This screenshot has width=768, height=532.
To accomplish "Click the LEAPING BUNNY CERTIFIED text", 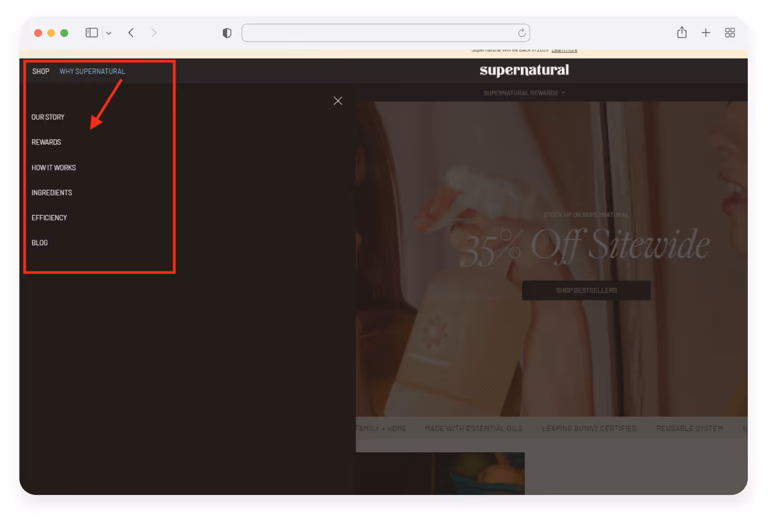I will (x=589, y=428).
